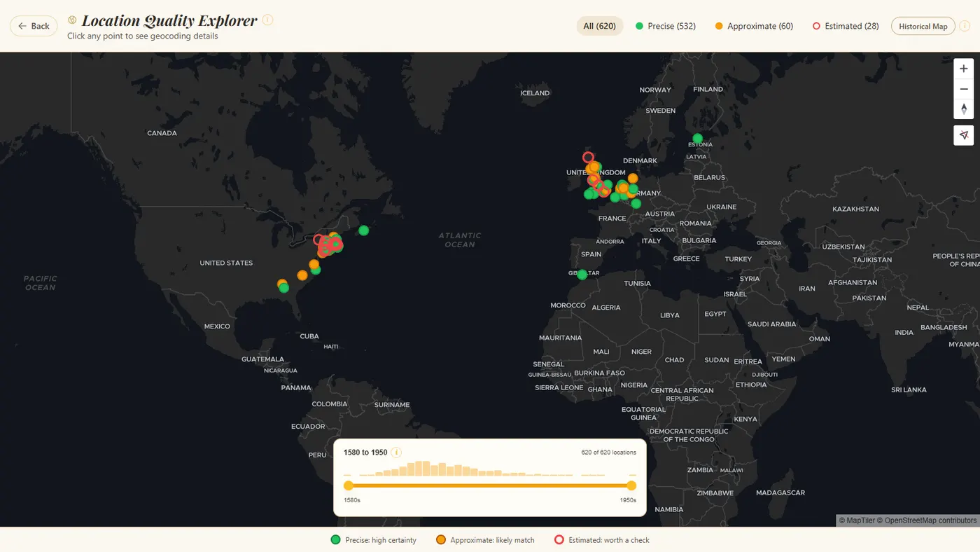This screenshot has height=552, width=980.
Task: Click the Estimated: worth a check legend entry
Action: pos(602,540)
